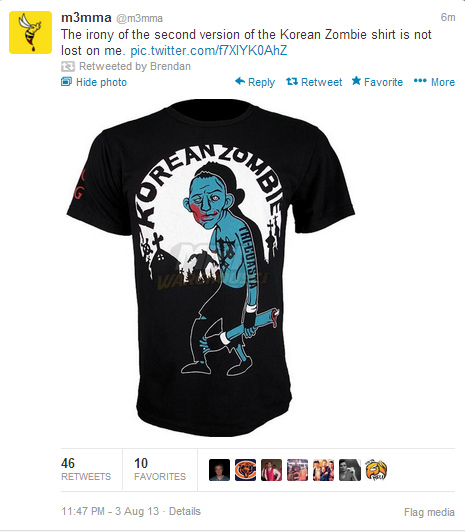Click the Retweet arrows icon
This screenshot has width=465, height=532.
coord(292,81)
